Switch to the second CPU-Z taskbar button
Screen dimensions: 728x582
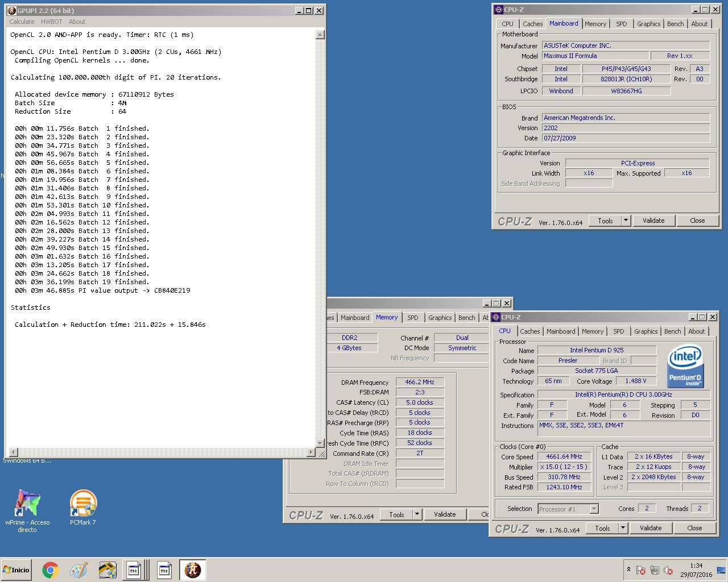pyautogui.click(x=165, y=570)
